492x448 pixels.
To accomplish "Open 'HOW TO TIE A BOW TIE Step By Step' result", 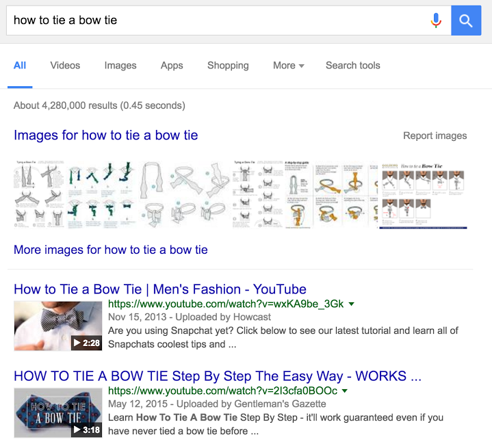I will point(218,376).
